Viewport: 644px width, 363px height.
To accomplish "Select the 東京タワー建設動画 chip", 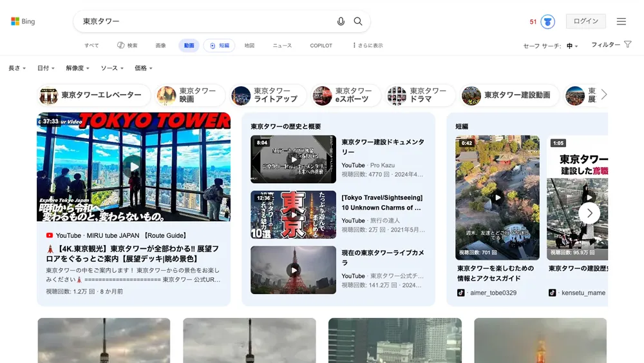I will pyautogui.click(x=509, y=95).
